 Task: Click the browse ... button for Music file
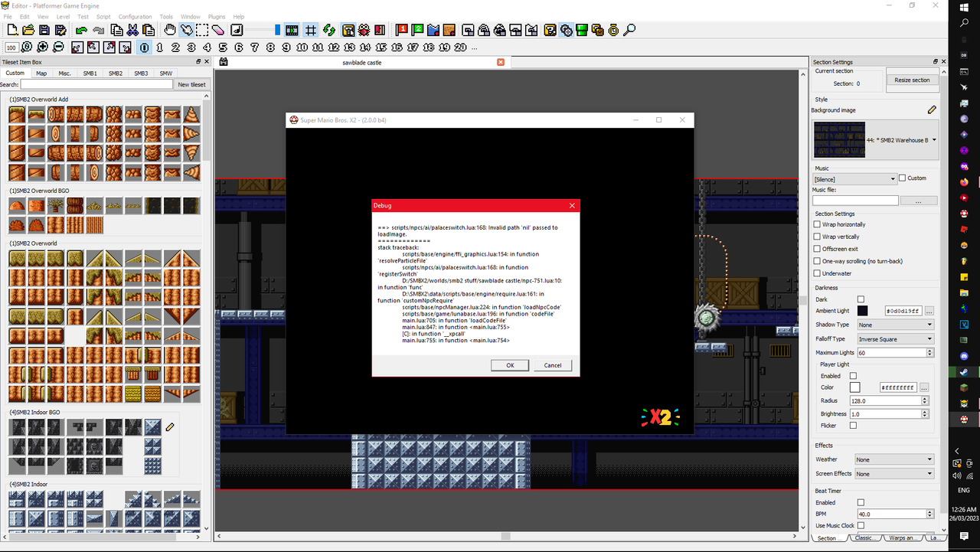tap(919, 201)
